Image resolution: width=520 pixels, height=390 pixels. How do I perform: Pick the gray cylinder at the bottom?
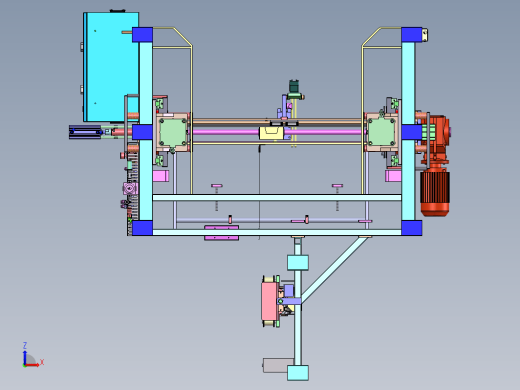point(278,365)
